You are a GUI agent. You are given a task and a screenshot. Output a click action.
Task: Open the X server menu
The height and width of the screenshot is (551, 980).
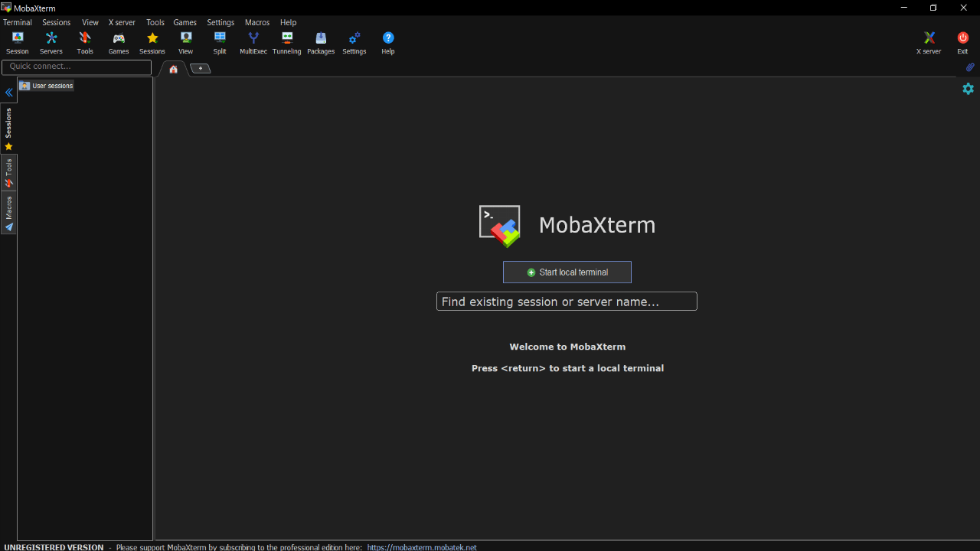122,22
